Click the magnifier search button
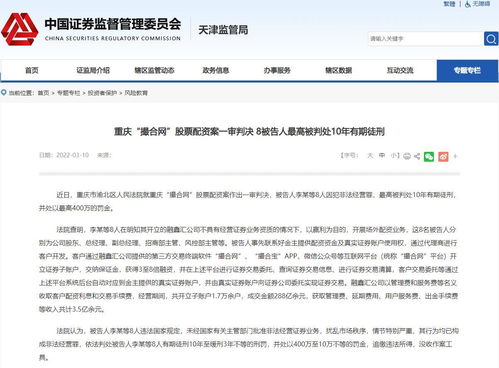The width and height of the screenshot is (499, 368). 491,39
